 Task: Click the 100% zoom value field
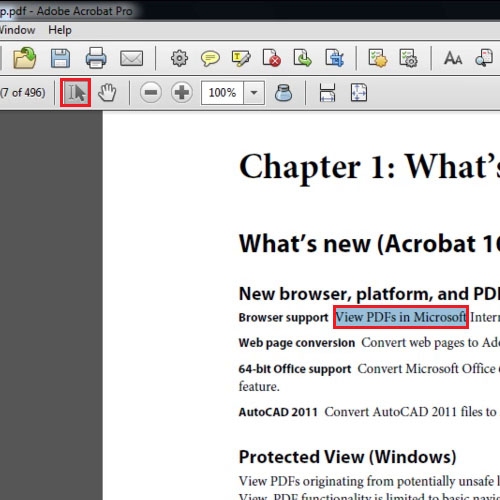pyautogui.click(x=222, y=92)
